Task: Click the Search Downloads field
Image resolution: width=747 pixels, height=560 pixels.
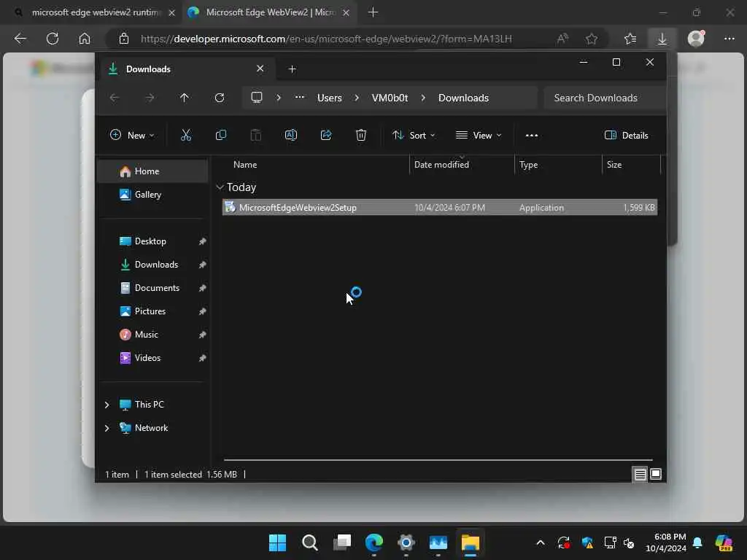Action: pos(605,98)
